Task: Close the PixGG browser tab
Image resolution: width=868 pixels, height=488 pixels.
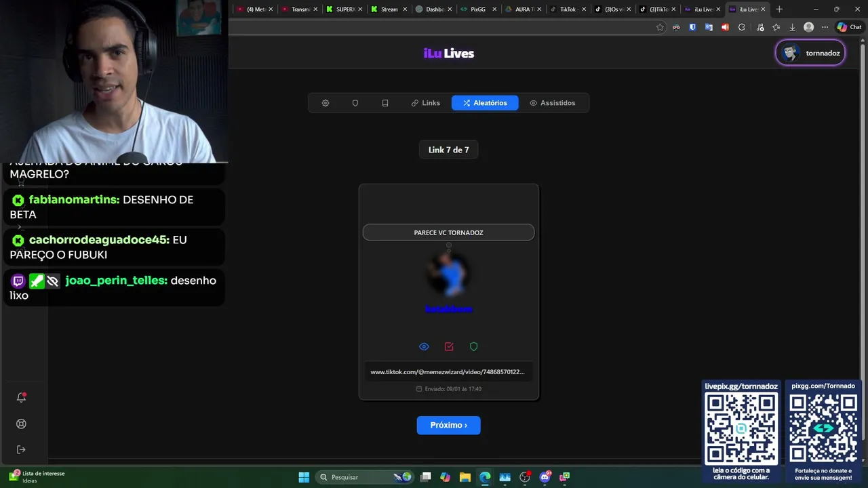Action: coord(494,9)
